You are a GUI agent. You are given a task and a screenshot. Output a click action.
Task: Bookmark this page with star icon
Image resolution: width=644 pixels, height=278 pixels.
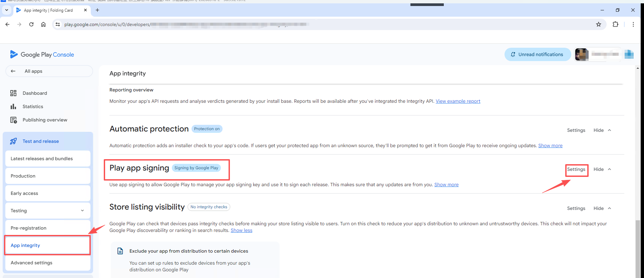[x=599, y=24]
